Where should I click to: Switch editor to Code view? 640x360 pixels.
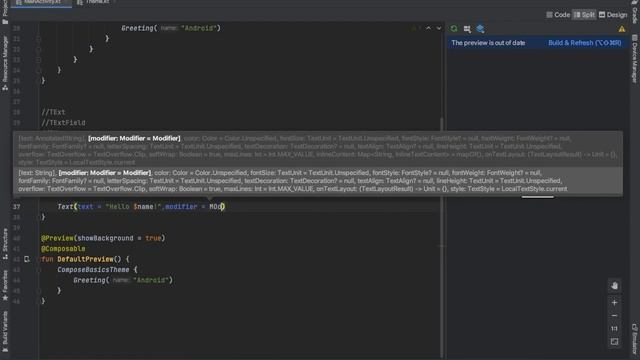[x=558, y=15]
